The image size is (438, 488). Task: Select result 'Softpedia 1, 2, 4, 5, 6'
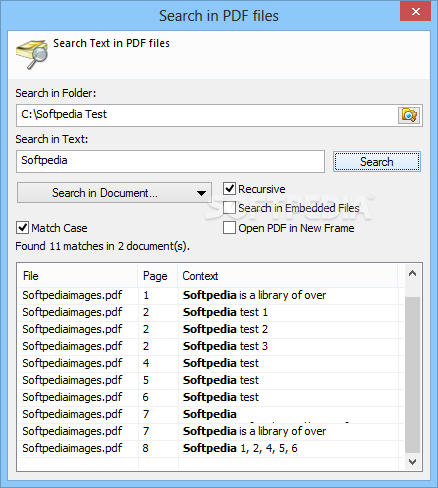pyautogui.click(x=211, y=448)
